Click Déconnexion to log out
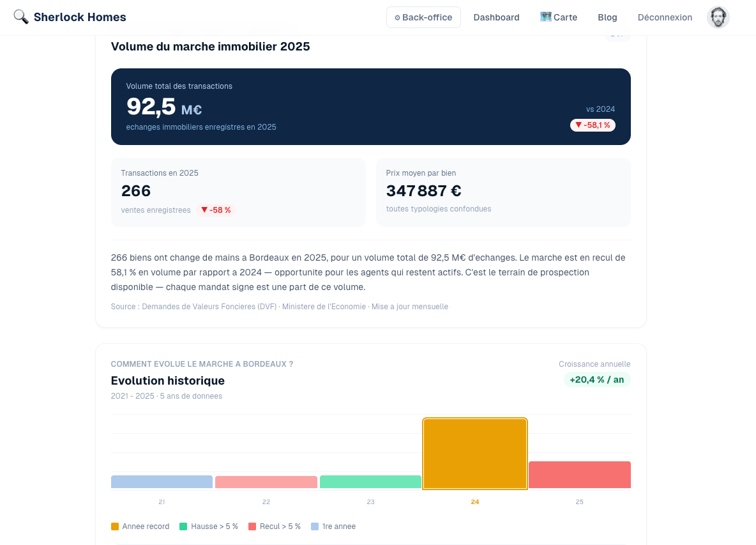The height and width of the screenshot is (545, 756). (x=665, y=17)
